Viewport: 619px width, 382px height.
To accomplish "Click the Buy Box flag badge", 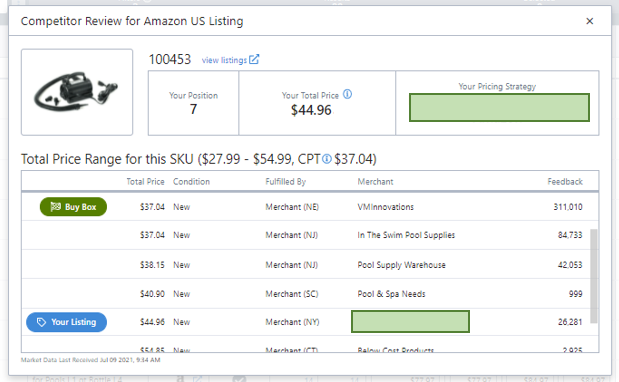I will coord(73,207).
